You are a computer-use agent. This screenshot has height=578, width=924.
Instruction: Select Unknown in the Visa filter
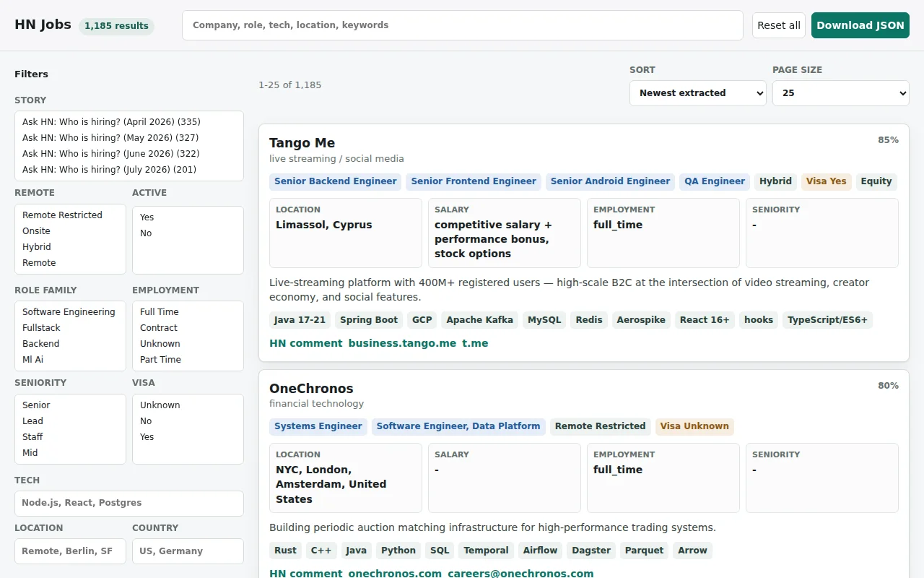pos(188,405)
